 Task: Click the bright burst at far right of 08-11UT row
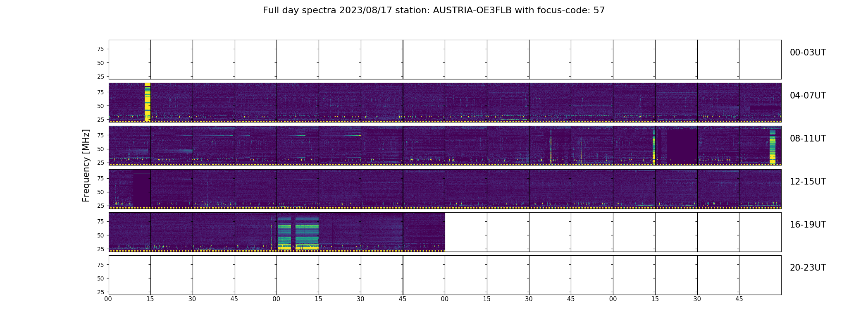(x=773, y=147)
